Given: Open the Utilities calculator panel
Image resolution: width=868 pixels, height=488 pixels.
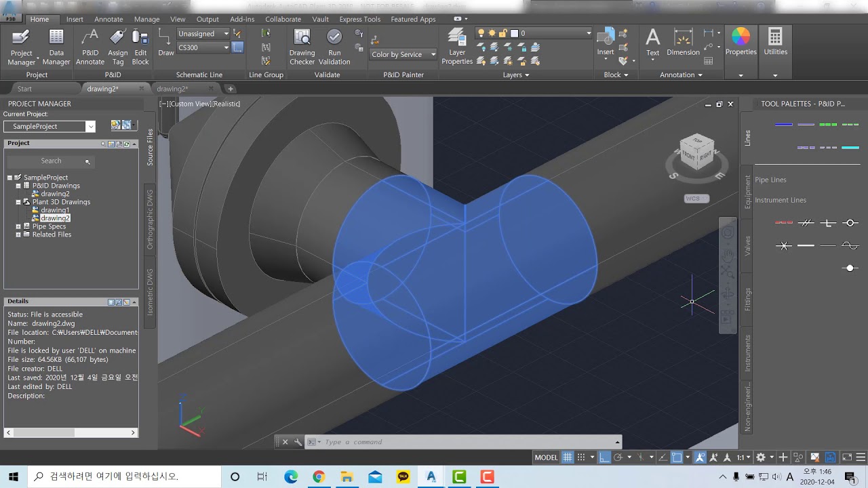Looking at the screenshot, I should 775,42.
